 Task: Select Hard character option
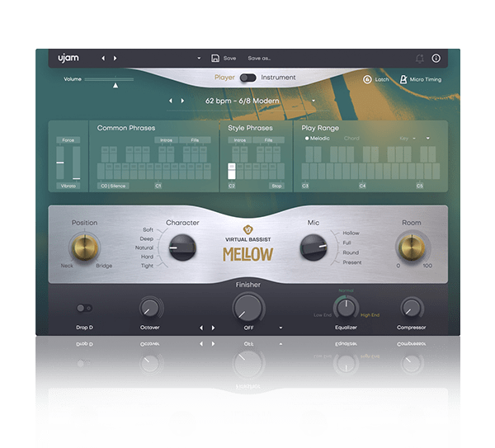click(147, 257)
